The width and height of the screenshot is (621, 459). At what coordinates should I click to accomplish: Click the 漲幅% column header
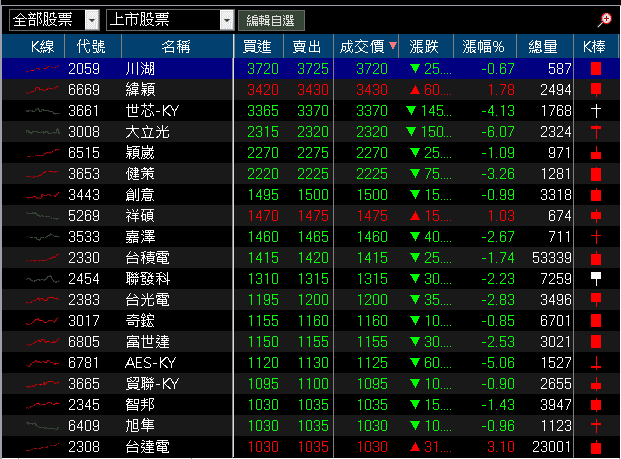pyautogui.click(x=483, y=47)
